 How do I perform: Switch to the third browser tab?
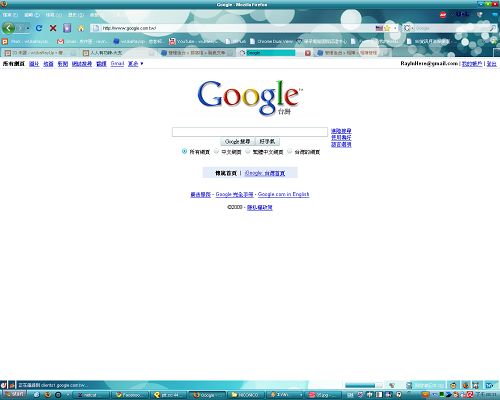197,53
